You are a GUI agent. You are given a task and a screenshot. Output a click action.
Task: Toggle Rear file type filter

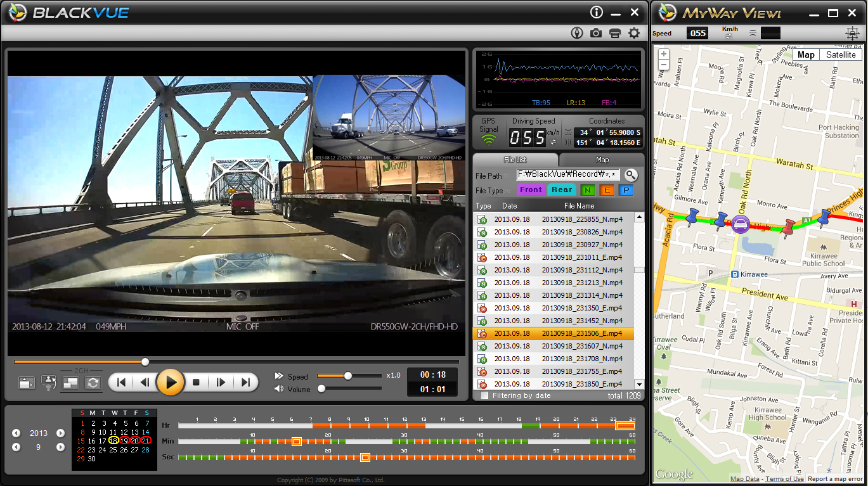(x=562, y=189)
